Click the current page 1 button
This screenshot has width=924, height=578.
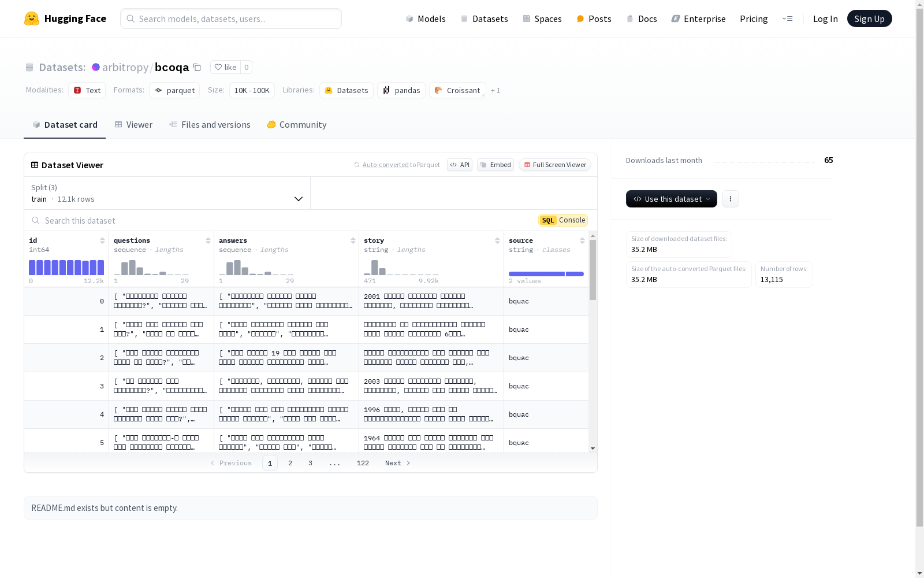(270, 463)
